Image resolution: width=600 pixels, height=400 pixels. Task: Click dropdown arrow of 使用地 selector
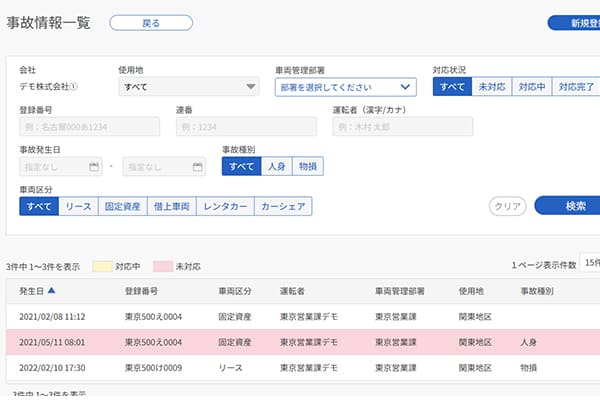click(x=251, y=87)
